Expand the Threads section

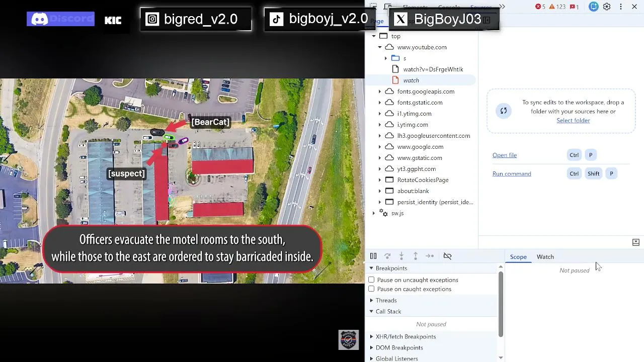tap(371, 300)
